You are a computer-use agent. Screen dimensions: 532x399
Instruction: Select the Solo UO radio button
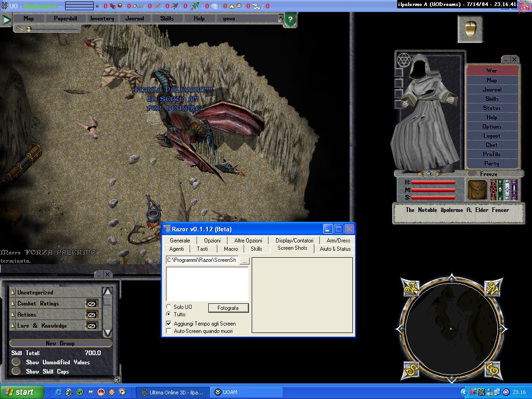pyautogui.click(x=169, y=307)
